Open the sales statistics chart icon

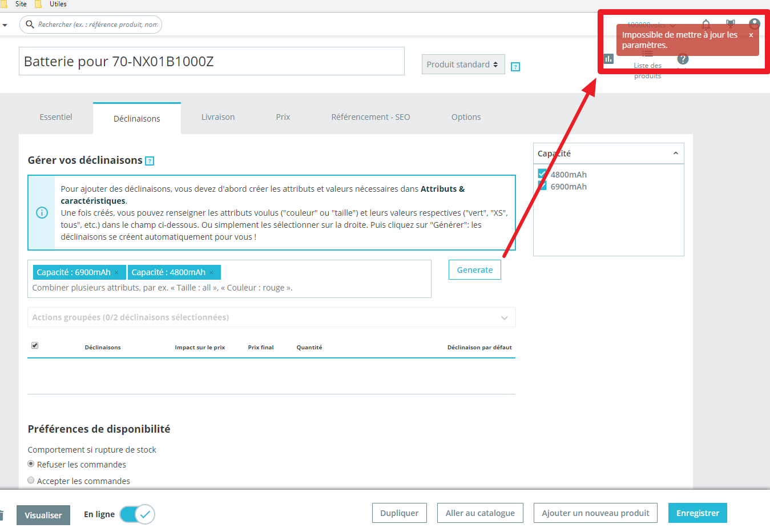point(608,58)
